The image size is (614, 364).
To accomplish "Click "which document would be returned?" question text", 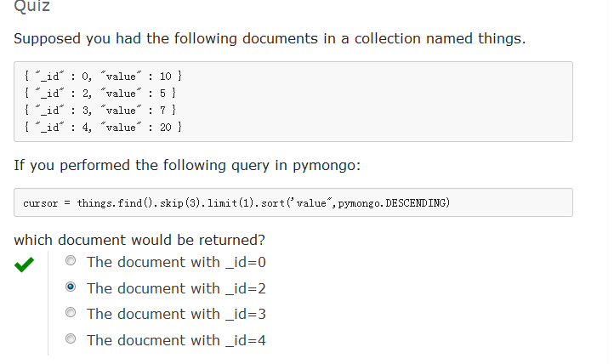I will click(x=139, y=240).
